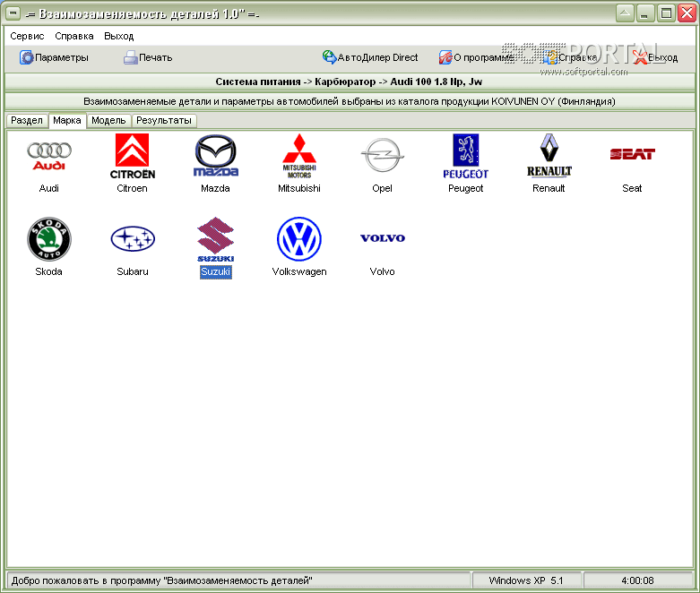The width and height of the screenshot is (700, 593).
Task: Choose the Citroen brand logo
Action: (132, 156)
